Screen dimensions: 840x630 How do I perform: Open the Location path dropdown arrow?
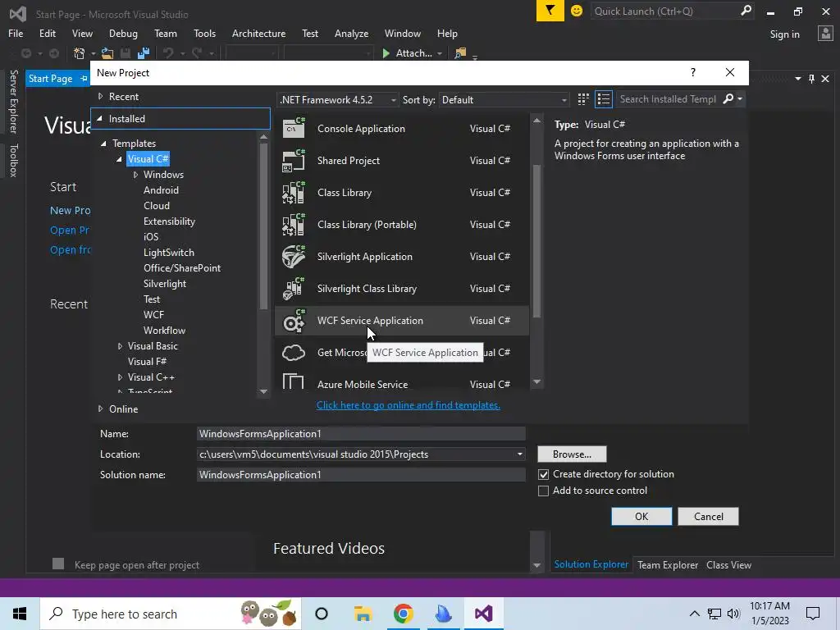coord(519,454)
